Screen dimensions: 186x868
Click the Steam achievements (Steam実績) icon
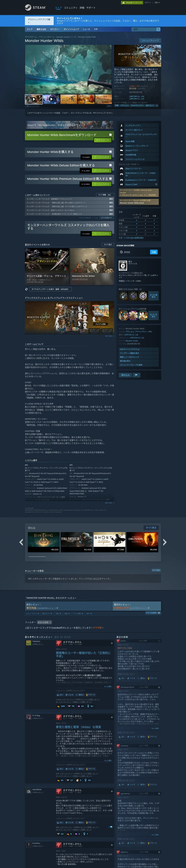122,141
